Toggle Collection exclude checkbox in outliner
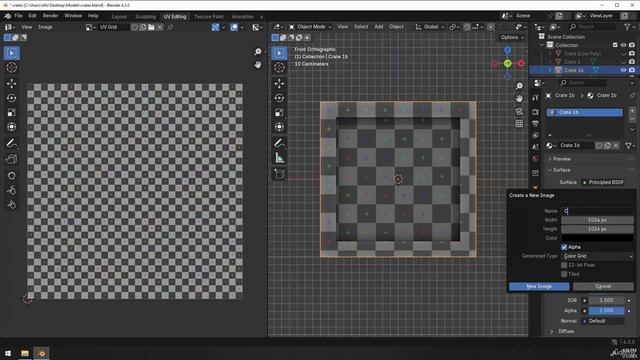The height and width of the screenshot is (360, 640). pyautogui.click(x=615, y=45)
